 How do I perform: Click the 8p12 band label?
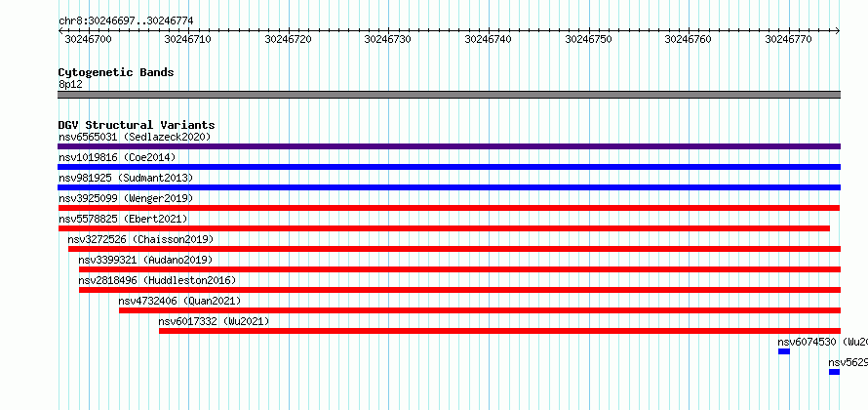click(70, 85)
